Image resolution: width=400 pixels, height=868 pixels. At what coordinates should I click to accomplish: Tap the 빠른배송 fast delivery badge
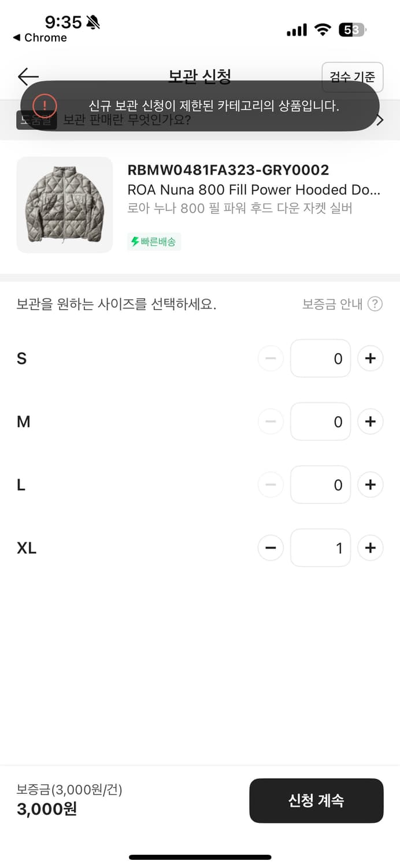(154, 242)
